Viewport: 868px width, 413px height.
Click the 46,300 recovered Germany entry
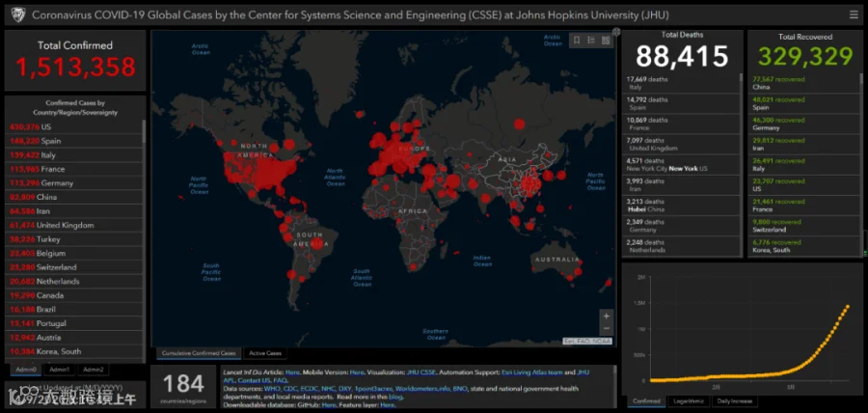[803, 124]
